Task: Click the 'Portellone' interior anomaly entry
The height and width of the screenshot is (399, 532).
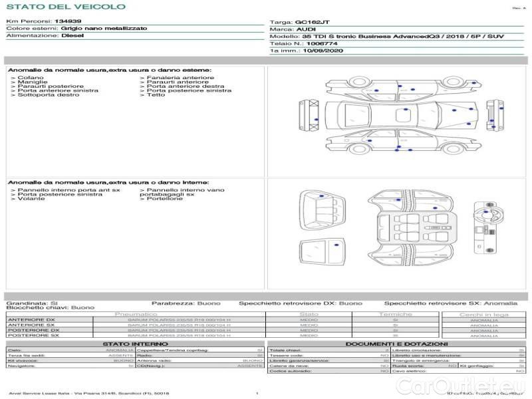Action: [161, 198]
